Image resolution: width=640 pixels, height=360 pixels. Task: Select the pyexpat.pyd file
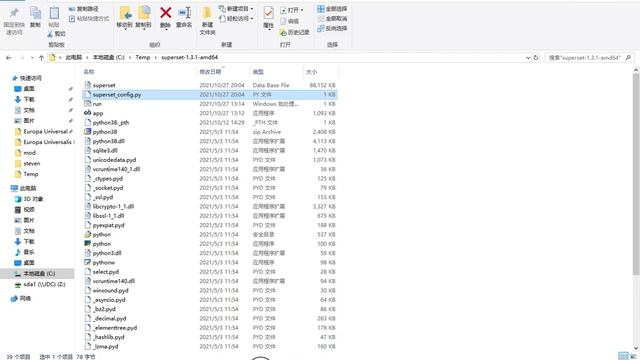210,225
